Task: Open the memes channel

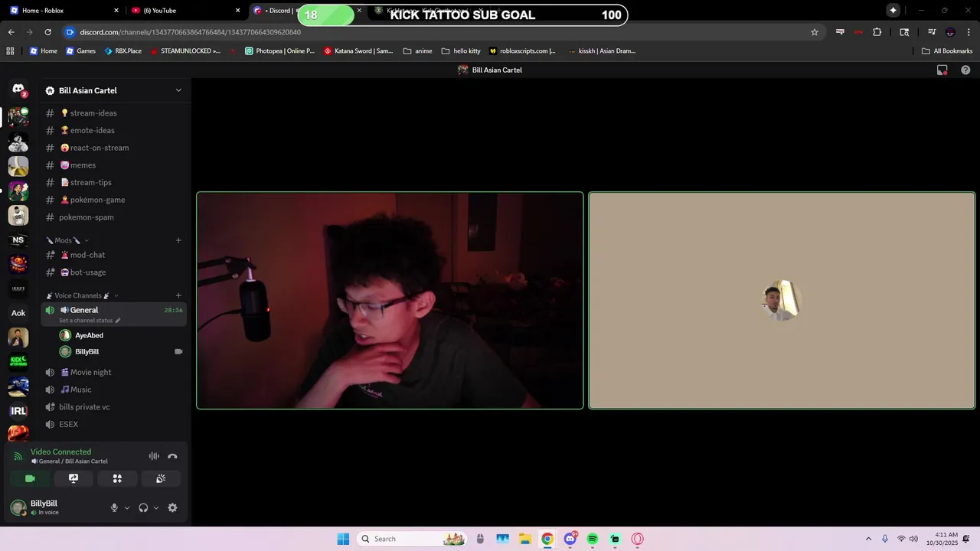Action: point(114,165)
